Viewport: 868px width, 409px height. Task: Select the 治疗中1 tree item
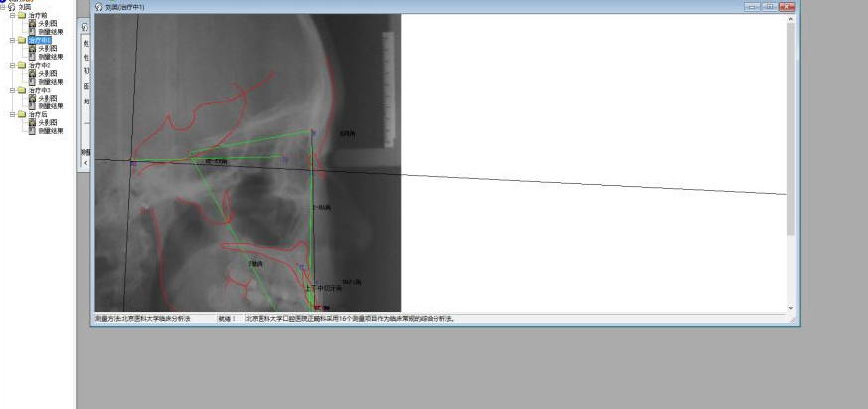39,40
